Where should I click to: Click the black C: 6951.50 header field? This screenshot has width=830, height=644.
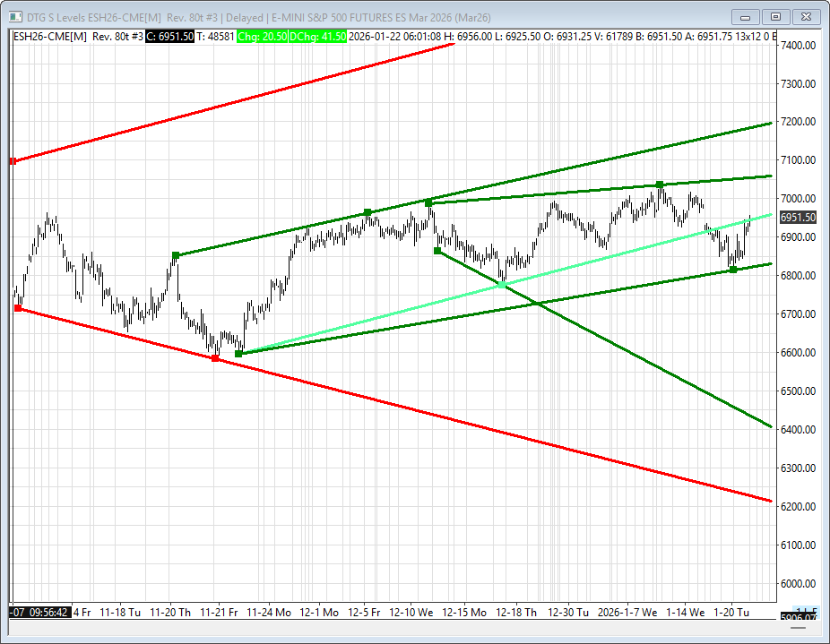pos(169,36)
